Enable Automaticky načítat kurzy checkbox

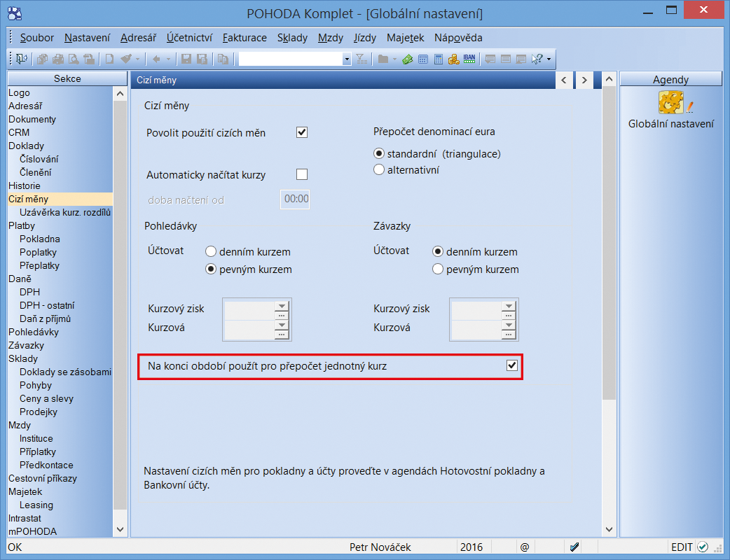[x=302, y=174]
